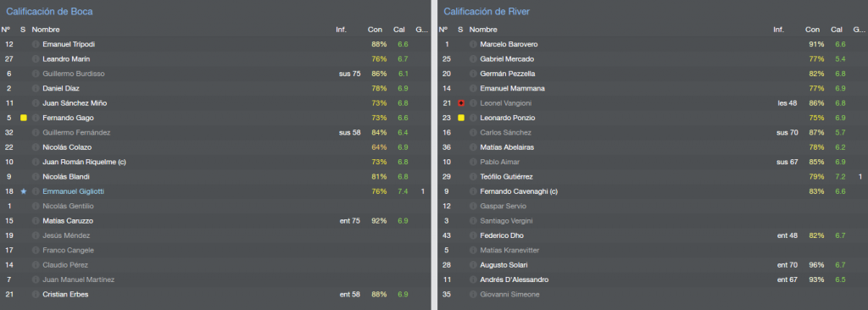
Task: Open Calificación de Boca panel title
Action: tap(49, 11)
